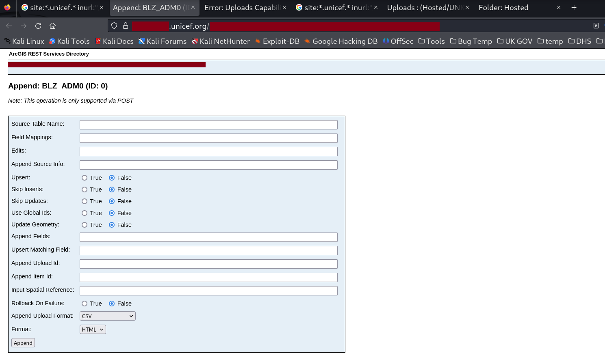Viewport: 605px width, 364px height.
Task: Open the Format dropdown showing HTML
Action: 93,329
